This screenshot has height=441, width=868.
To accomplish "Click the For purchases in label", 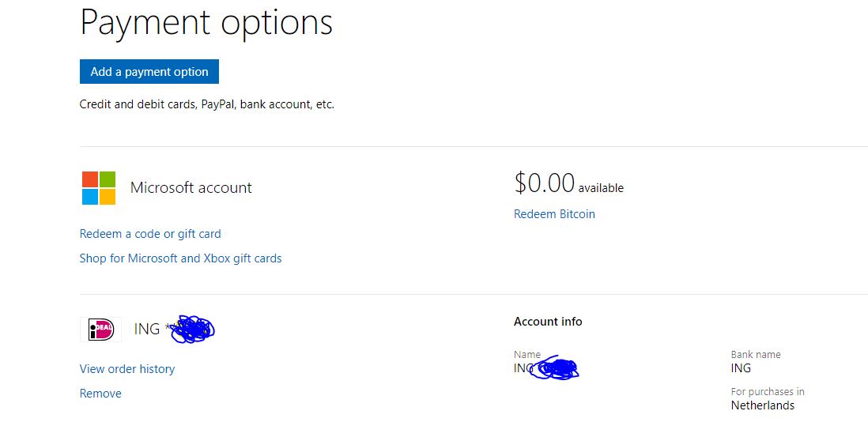I will click(x=768, y=392).
